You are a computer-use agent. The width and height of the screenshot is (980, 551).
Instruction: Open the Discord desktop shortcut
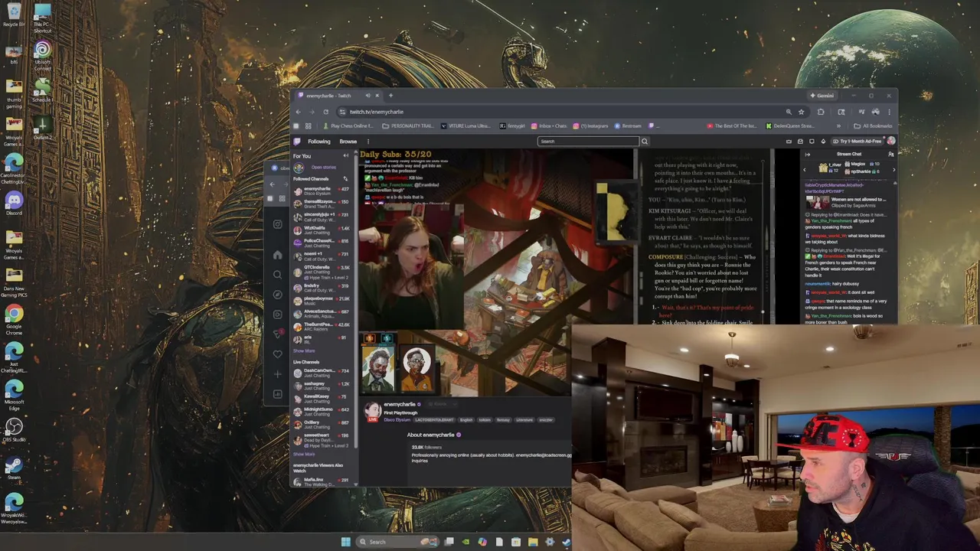[14, 203]
